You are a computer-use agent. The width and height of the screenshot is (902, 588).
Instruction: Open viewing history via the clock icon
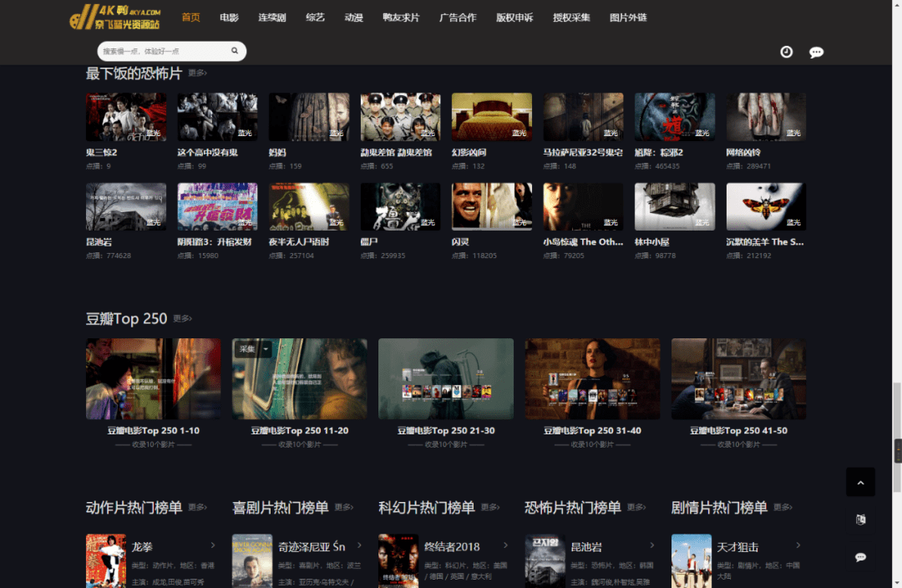pyautogui.click(x=787, y=52)
